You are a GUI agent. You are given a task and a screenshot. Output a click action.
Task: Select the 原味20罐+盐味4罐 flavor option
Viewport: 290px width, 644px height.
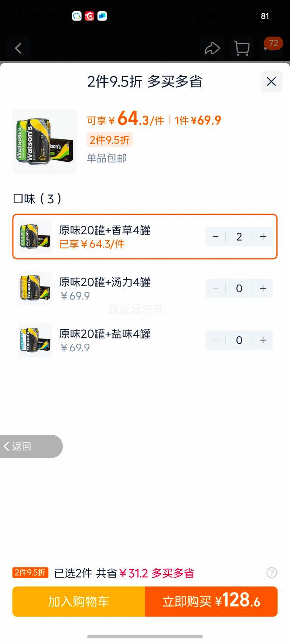[145, 340]
